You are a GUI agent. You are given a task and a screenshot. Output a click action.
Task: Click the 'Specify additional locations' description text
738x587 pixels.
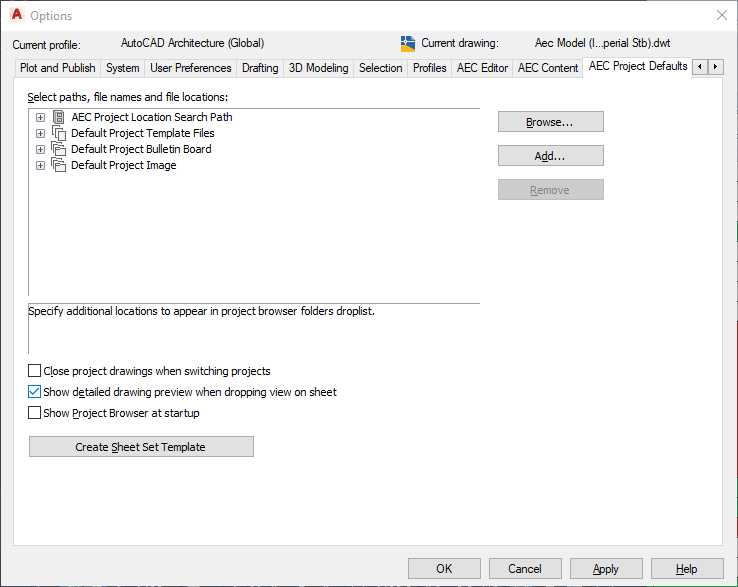pyautogui.click(x=201, y=311)
